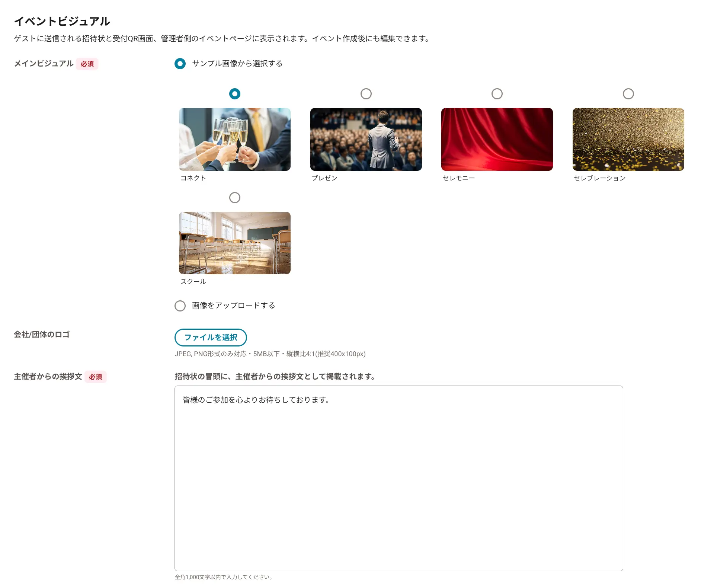
Task: Click the gold glitter セレブレーション thumbnail
Action: click(628, 139)
